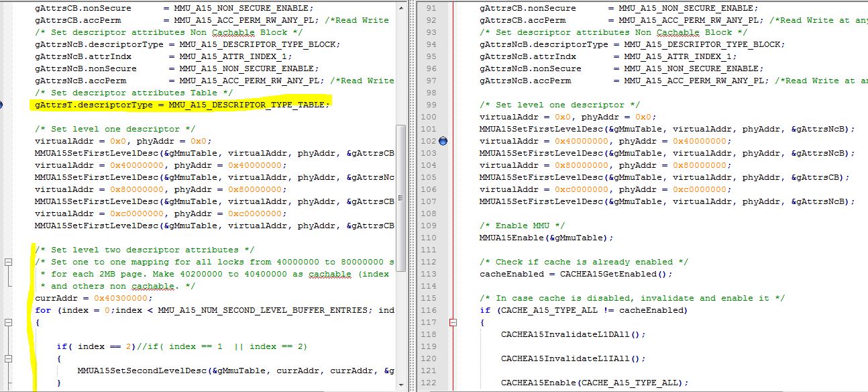The height and width of the screenshot is (392, 868).
Task: Click left pane scrollbar down arrow
Action: click(x=402, y=385)
